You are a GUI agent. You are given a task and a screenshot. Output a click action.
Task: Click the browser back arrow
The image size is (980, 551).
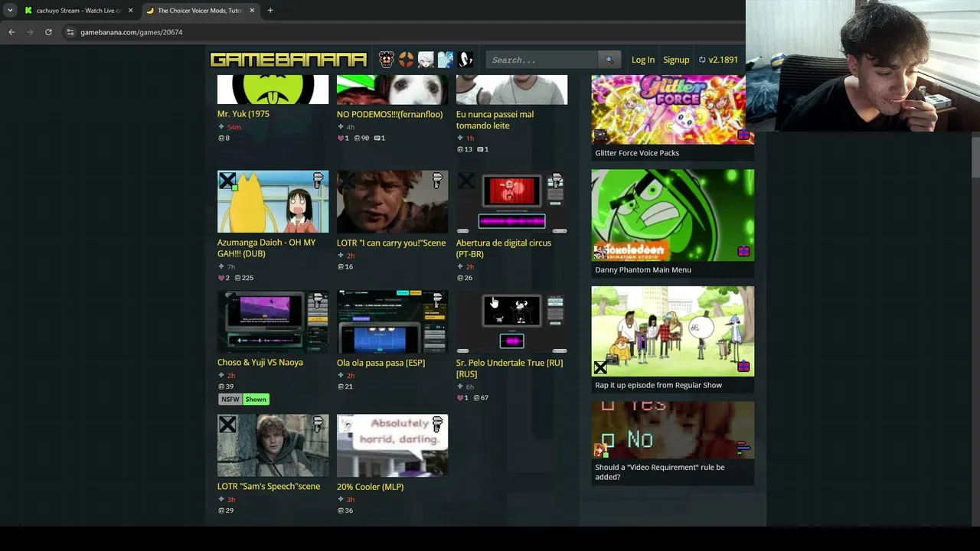(x=11, y=32)
